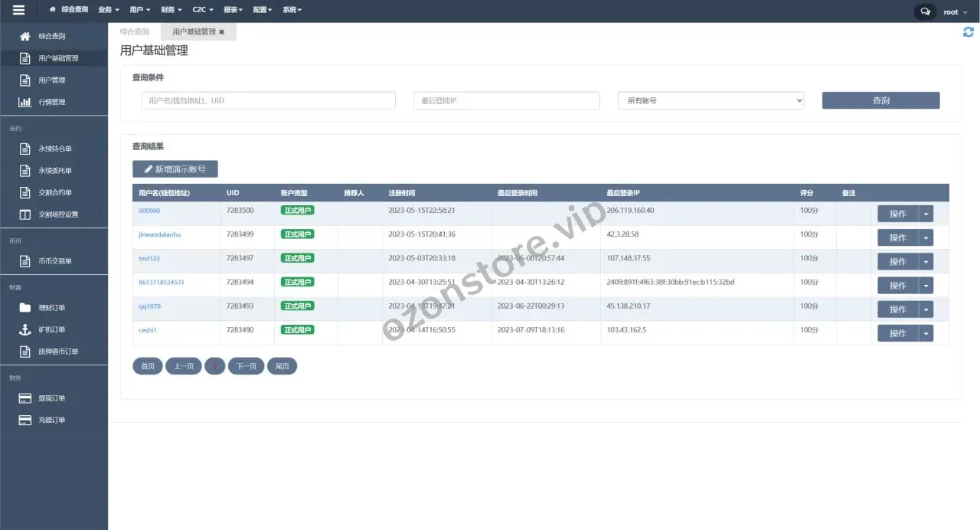Click the blue refresh icon
The height and width of the screenshot is (530, 980).
(x=968, y=32)
